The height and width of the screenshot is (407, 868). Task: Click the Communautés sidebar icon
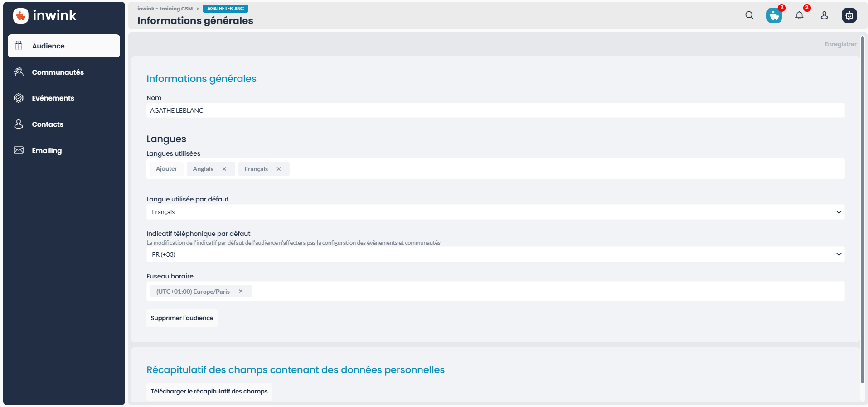(19, 72)
